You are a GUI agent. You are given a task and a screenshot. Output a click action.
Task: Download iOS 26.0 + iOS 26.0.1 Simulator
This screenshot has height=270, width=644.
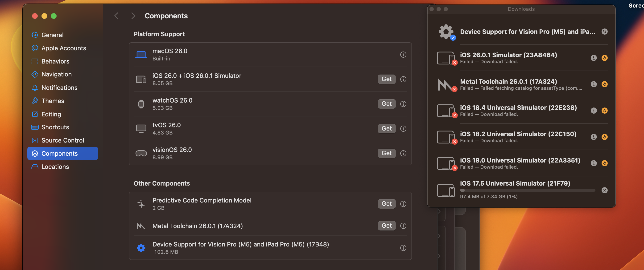[386, 79]
